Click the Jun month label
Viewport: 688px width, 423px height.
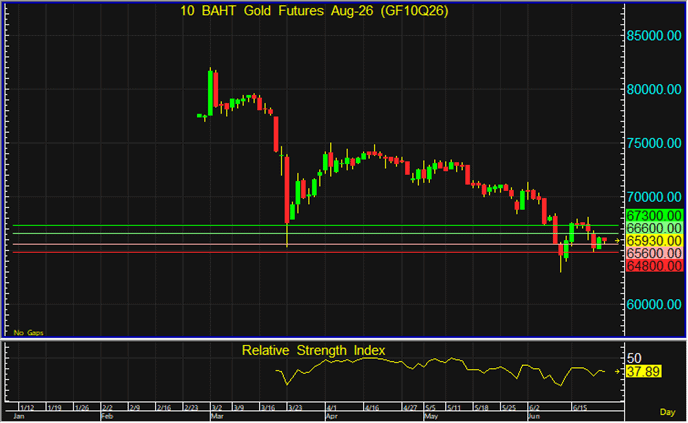tap(534, 416)
